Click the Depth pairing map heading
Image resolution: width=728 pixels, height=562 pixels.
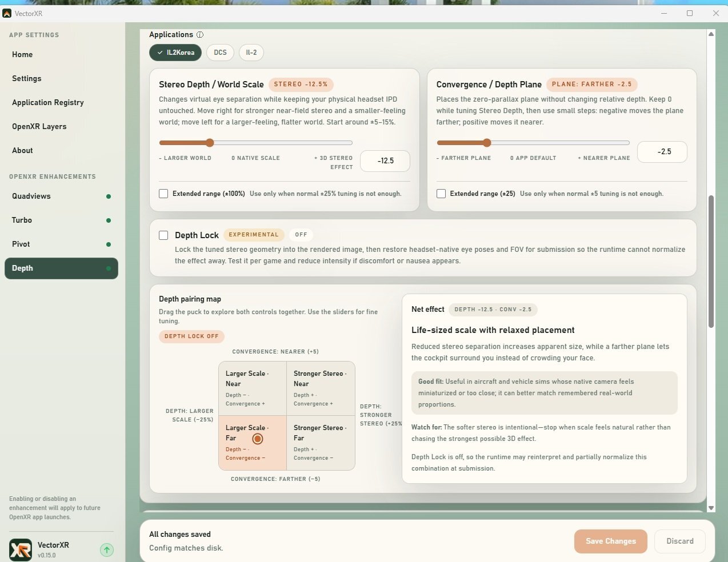pos(190,299)
